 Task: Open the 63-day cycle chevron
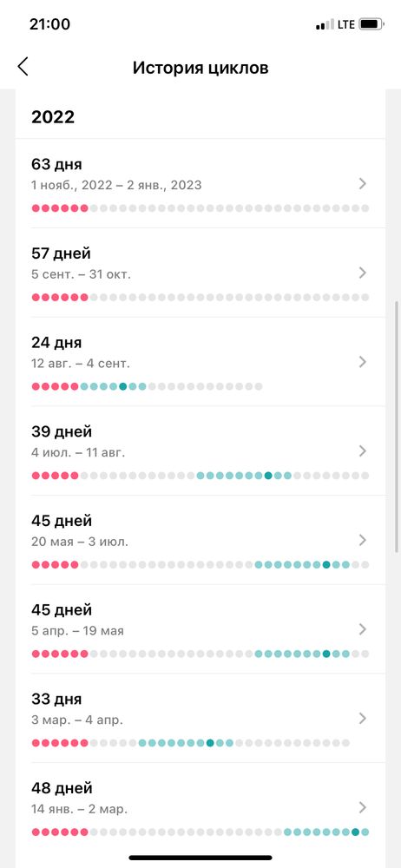363,184
